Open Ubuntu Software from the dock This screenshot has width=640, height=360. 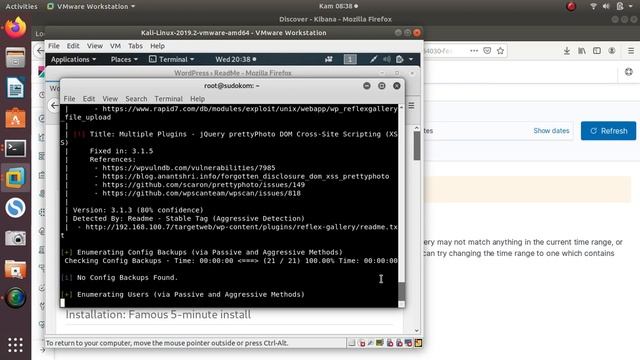click(x=15, y=118)
